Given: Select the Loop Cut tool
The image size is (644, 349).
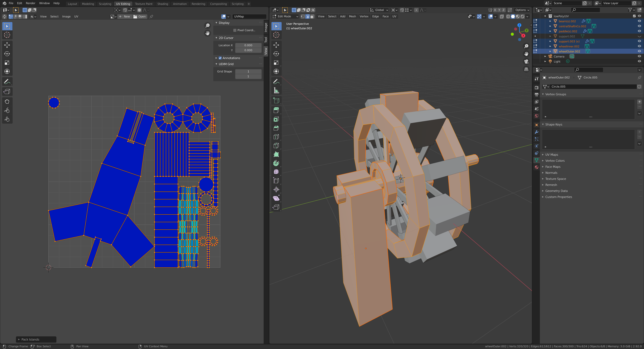Looking at the screenshot, I should (x=276, y=137).
